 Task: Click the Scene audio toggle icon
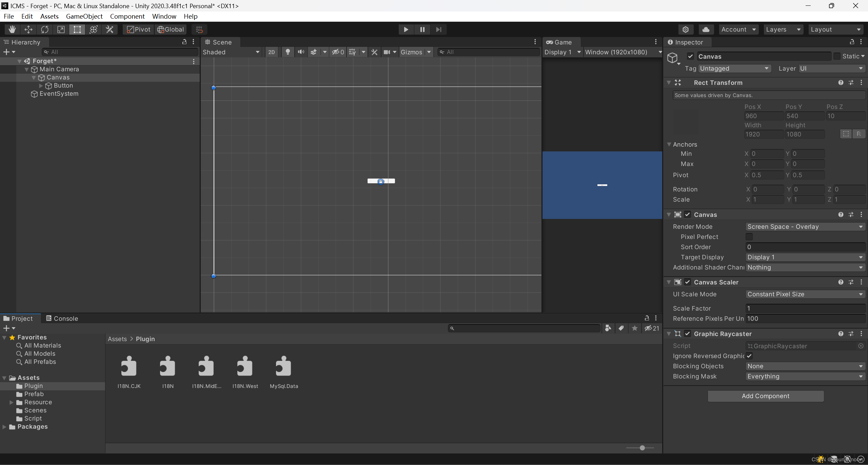pos(301,52)
